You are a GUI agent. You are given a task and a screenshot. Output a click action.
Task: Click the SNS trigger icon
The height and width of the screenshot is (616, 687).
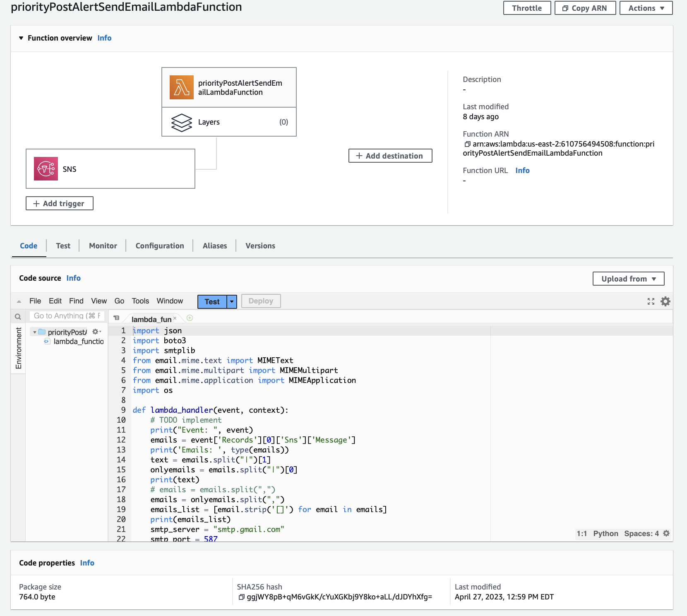click(46, 168)
